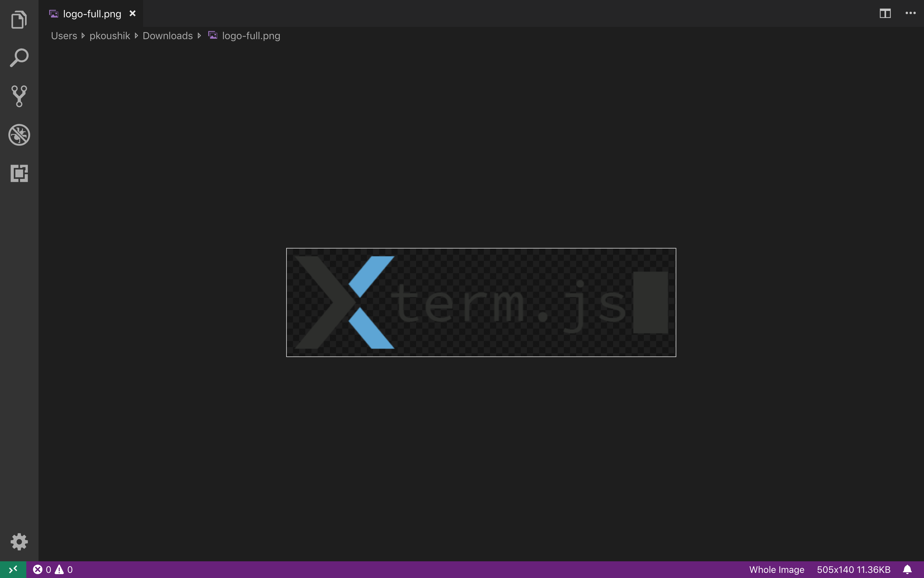Screen dimensions: 924x578
Task: Click the image file icon in breadcrumb
Action: (x=213, y=35)
